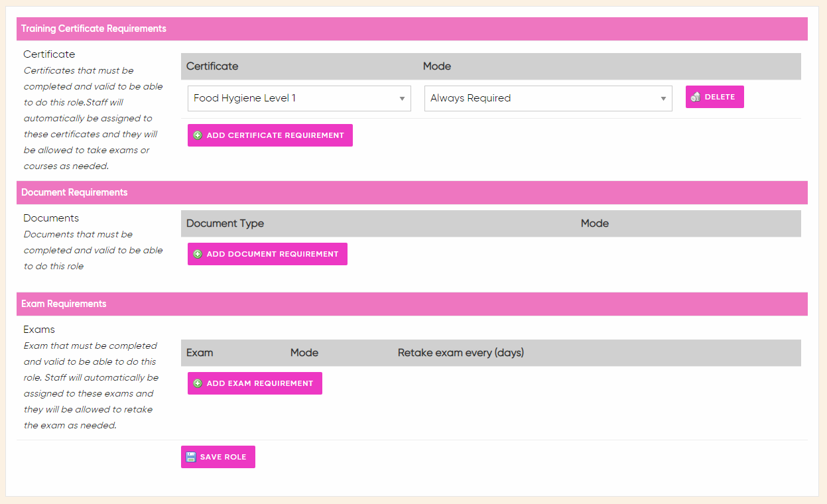
Task: Save the role configuration
Action: coord(218,456)
